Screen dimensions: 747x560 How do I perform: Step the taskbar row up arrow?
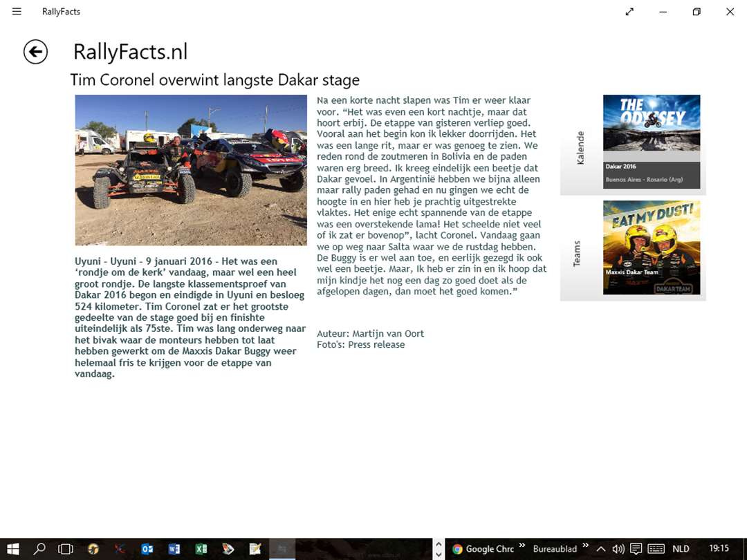pos(439,544)
